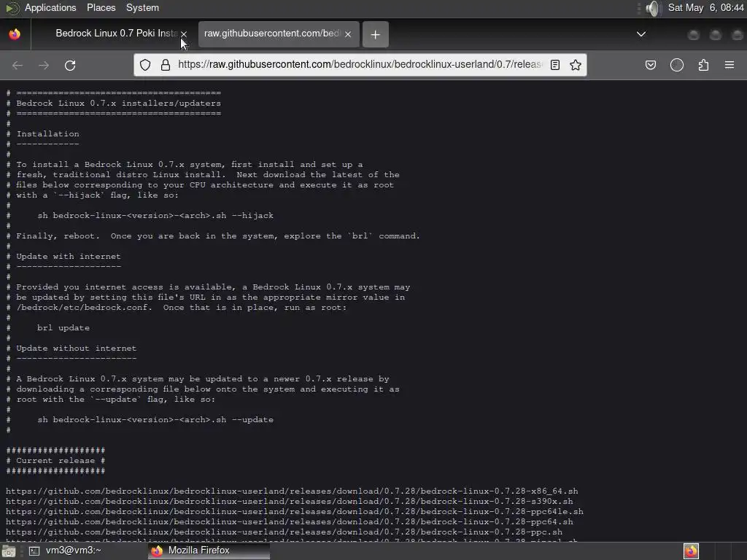Close the raw.githubusercontent.com tab
This screenshot has width=747, height=560.
tap(348, 34)
